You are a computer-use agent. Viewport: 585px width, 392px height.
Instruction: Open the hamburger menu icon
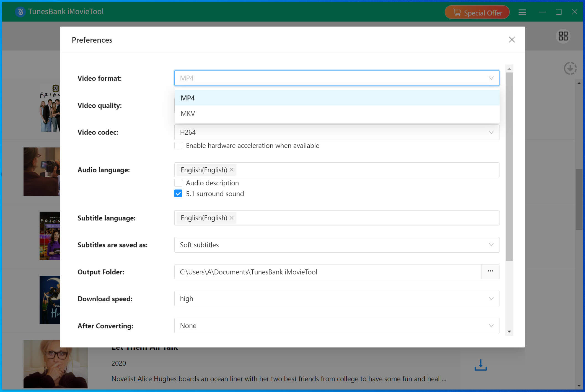click(522, 12)
